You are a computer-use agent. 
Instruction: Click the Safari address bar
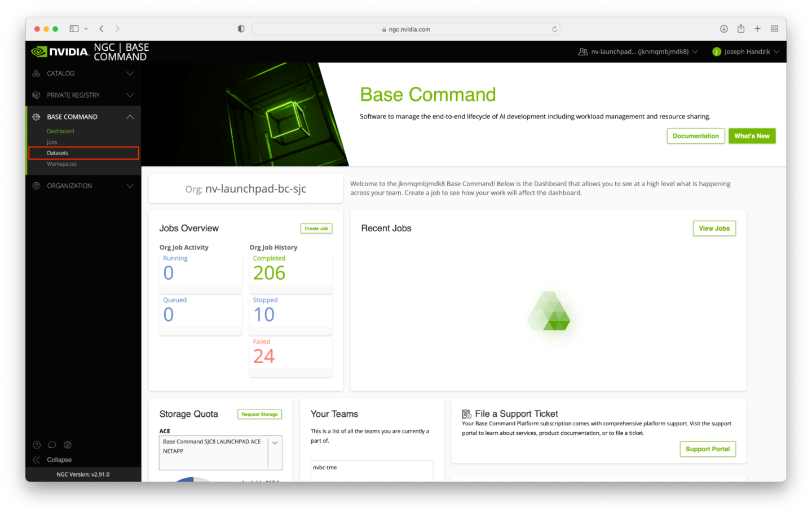406,29
